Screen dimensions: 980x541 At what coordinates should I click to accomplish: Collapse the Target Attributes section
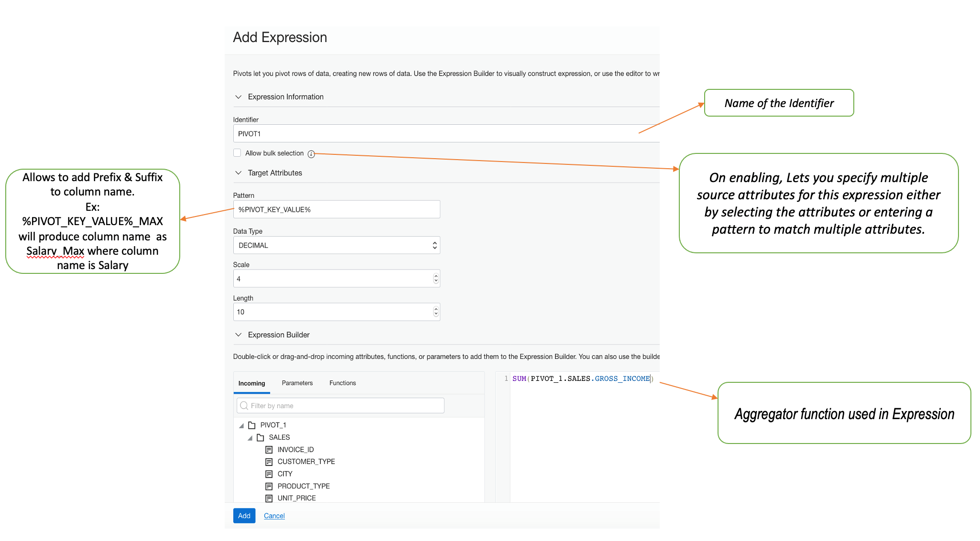[x=238, y=173]
